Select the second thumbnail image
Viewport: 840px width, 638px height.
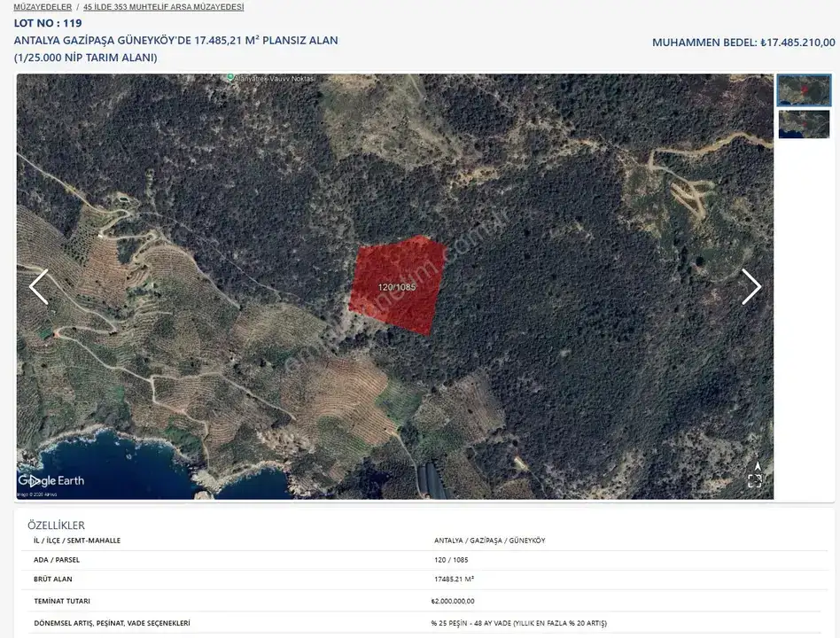[804, 124]
